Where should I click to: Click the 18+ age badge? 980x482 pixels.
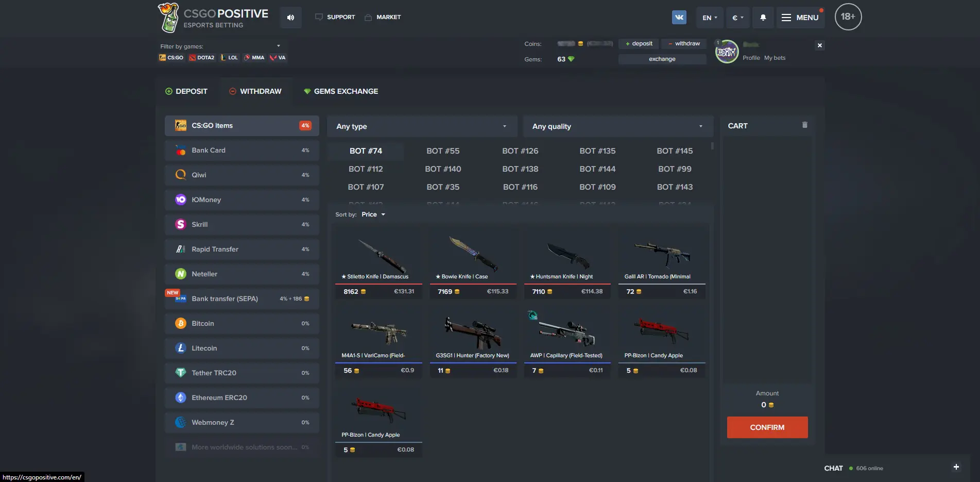point(848,16)
